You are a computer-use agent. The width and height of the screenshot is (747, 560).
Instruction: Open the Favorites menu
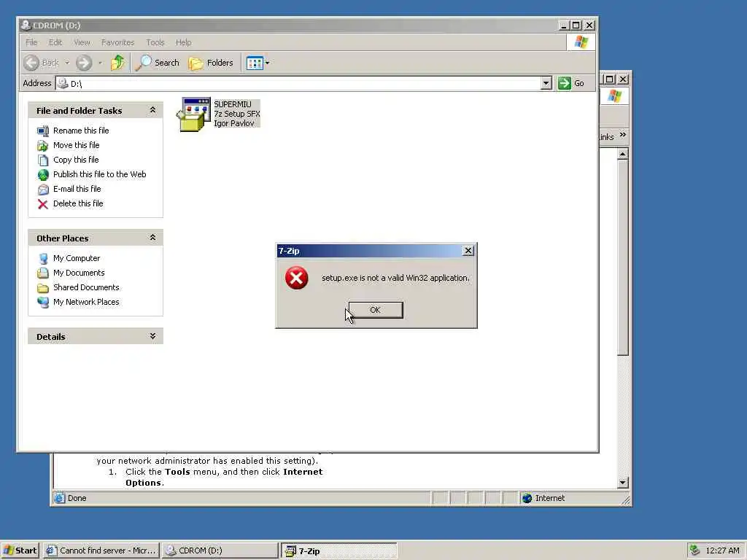(x=117, y=42)
